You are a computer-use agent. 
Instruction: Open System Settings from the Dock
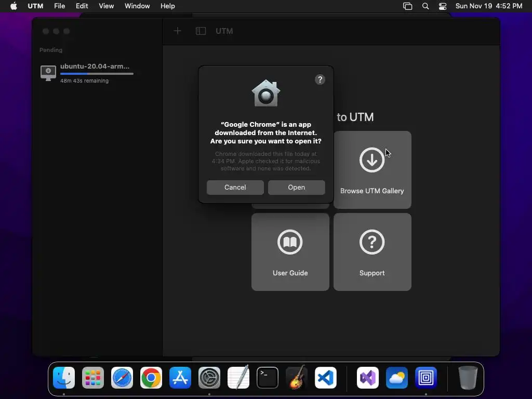click(209, 378)
